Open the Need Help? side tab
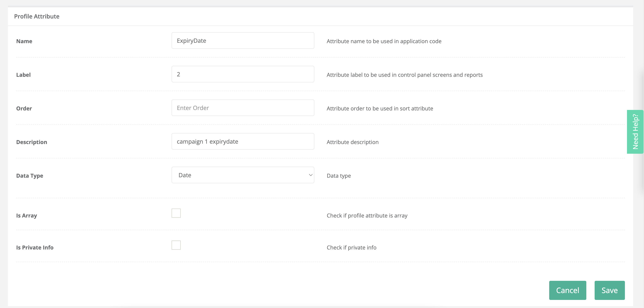This screenshot has width=644, height=308. coord(635,132)
